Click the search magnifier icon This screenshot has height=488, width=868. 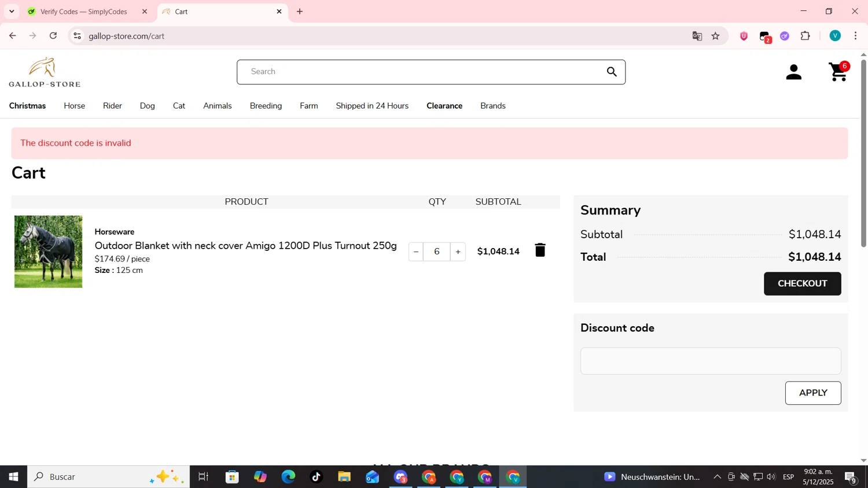tap(612, 72)
